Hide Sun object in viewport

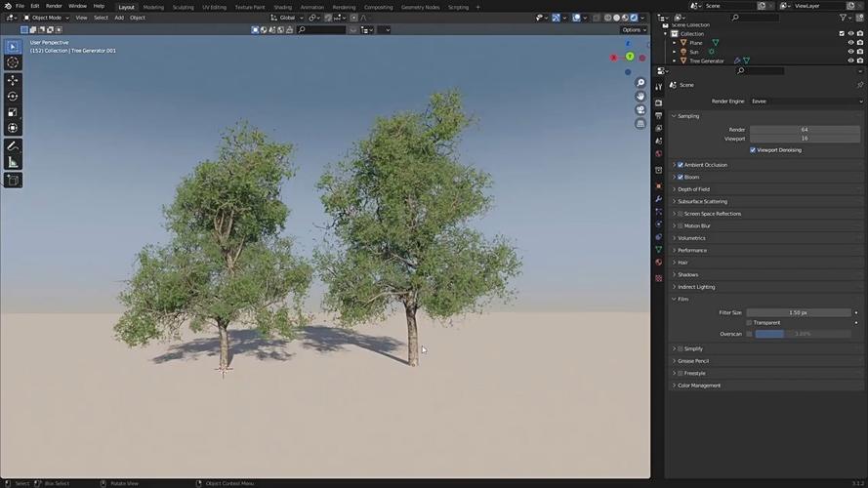[850, 52]
